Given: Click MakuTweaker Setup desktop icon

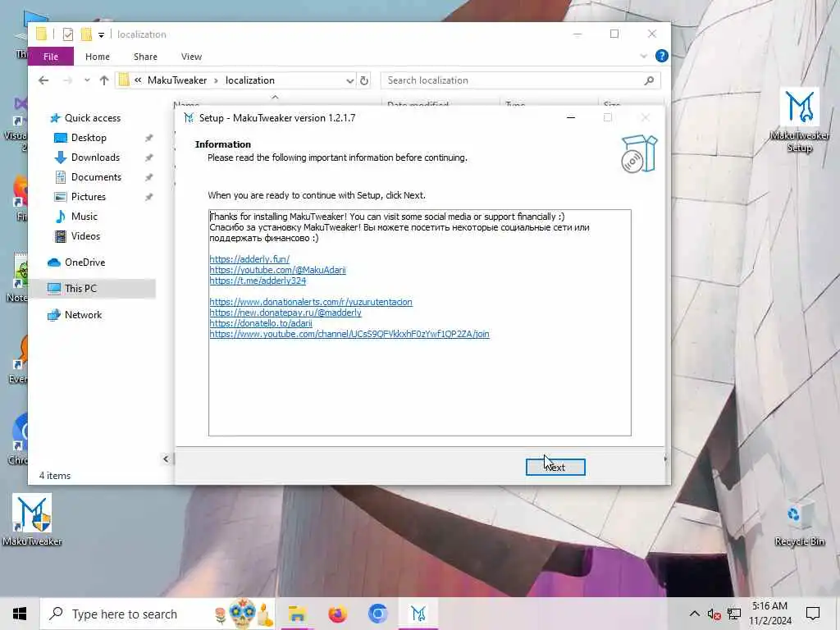Looking at the screenshot, I should [799, 120].
